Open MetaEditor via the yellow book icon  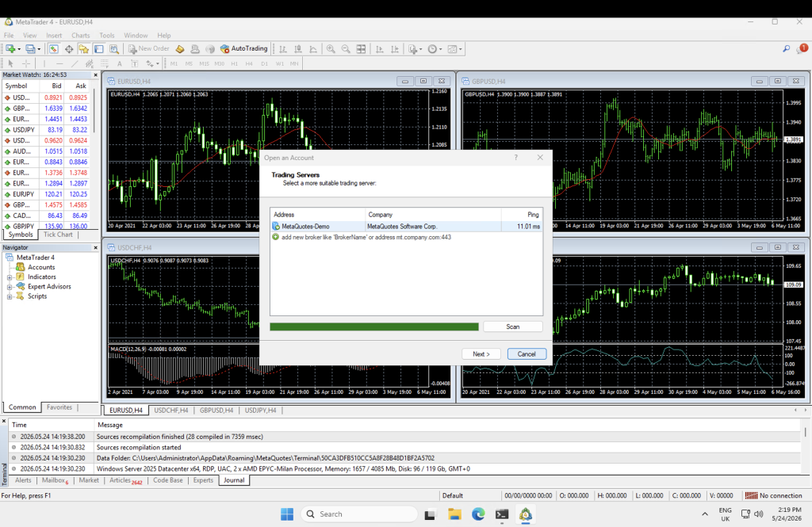coord(180,48)
